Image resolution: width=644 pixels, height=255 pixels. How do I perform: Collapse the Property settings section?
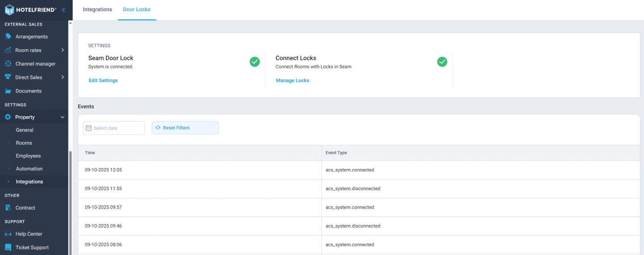63,117
